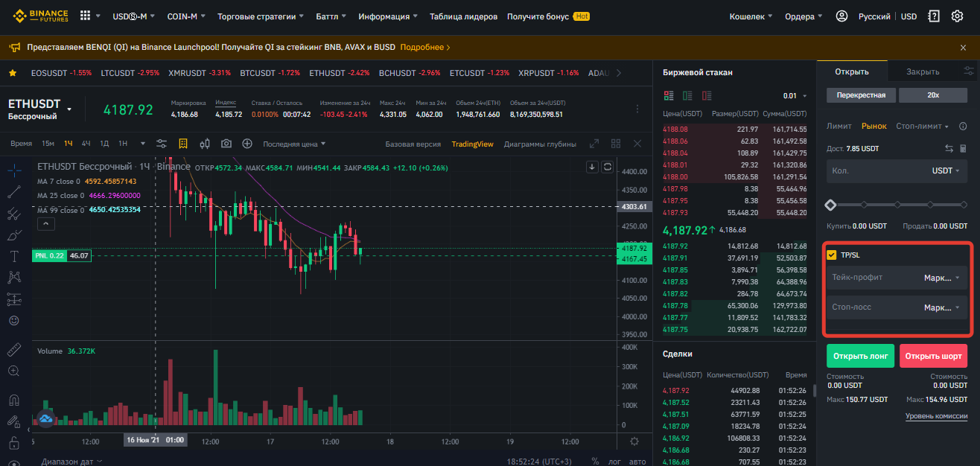Select the ruler measure tool
The height and width of the screenshot is (466, 980).
point(13,349)
